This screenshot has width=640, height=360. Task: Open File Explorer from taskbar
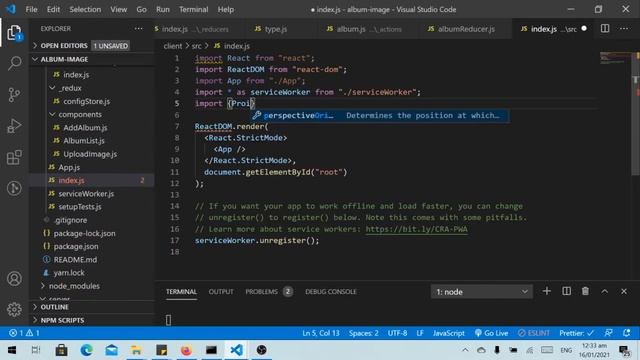[x=136, y=350]
